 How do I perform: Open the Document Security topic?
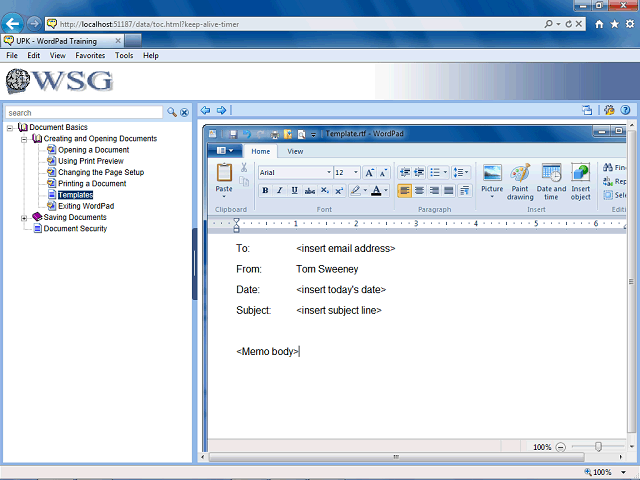click(75, 229)
